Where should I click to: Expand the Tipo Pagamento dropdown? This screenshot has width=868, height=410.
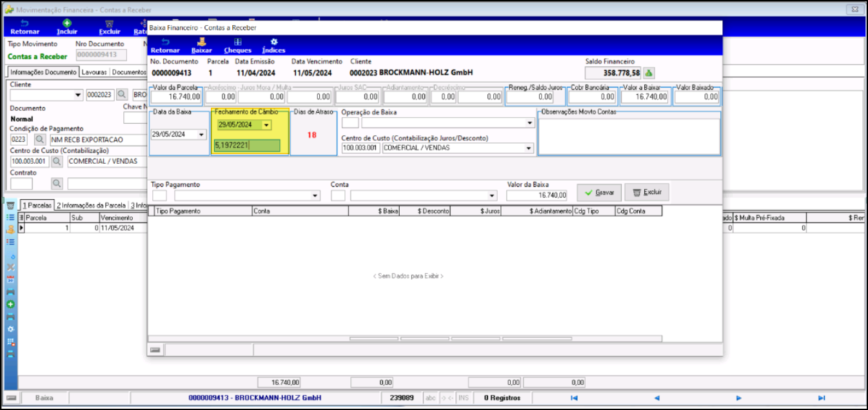[315, 195]
